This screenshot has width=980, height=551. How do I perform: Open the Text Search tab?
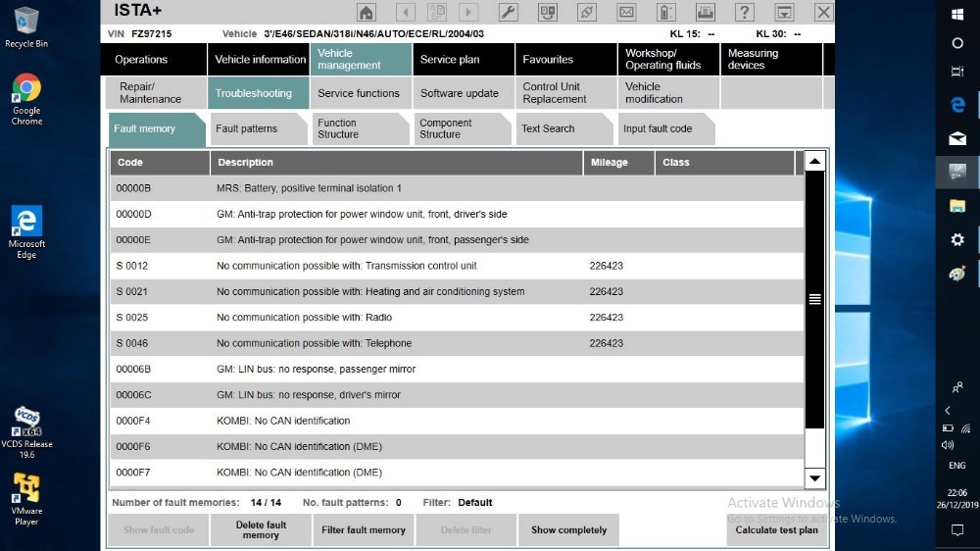(563, 128)
